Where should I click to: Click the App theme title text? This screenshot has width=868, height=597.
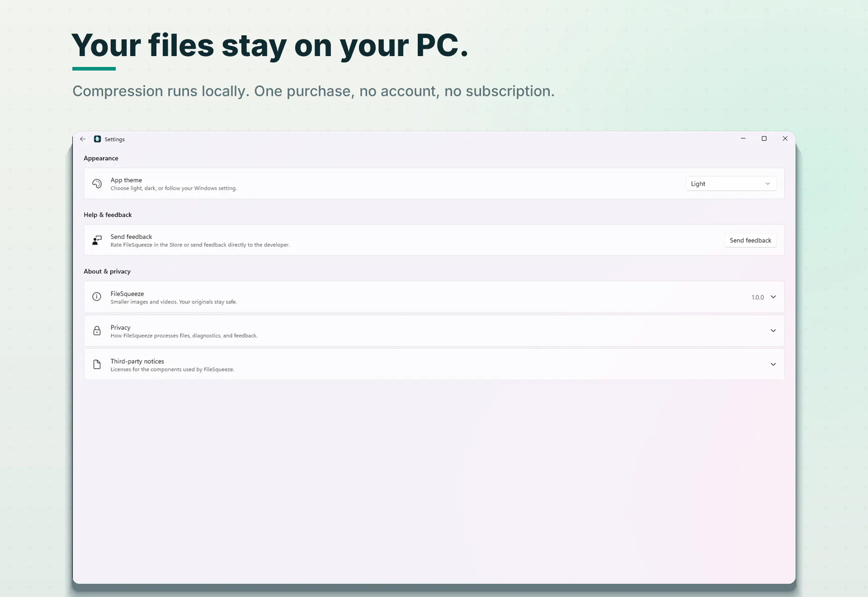tap(126, 180)
